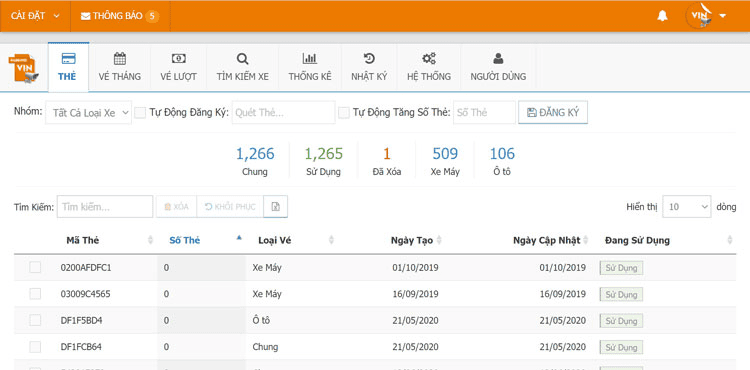Open the Nhóm vehicle type dropdown

tap(88, 112)
